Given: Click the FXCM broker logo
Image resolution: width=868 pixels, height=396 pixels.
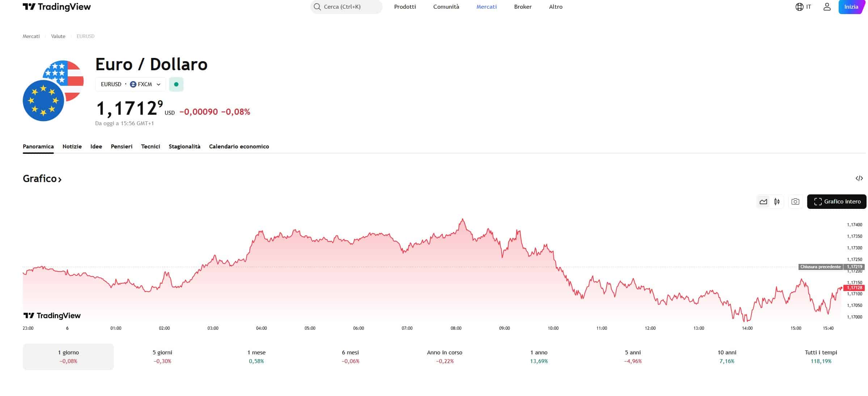Looking at the screenshot, I should point(133,84).
